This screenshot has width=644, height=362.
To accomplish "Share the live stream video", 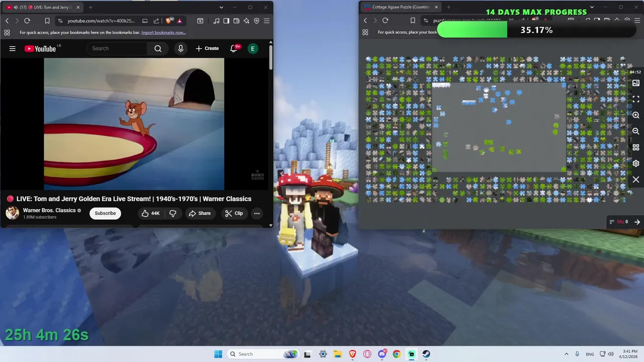I will tap(200, 213).
